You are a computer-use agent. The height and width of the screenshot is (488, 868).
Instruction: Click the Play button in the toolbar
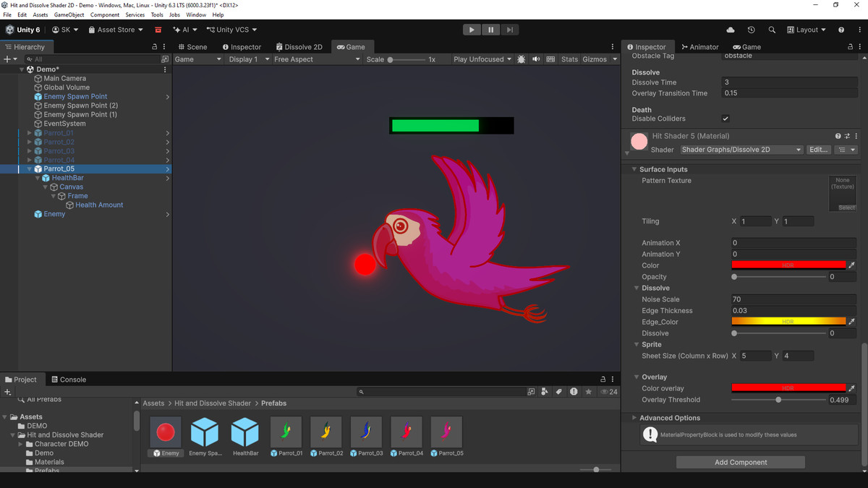(472, 30)
